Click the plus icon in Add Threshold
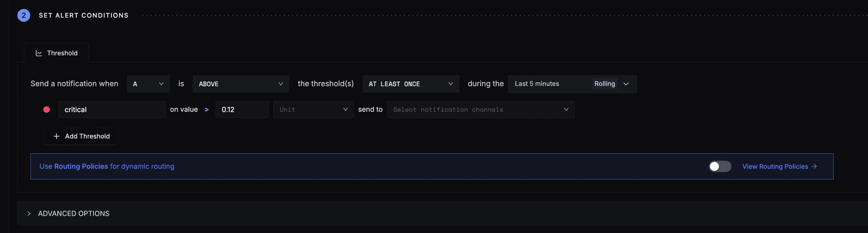The width and height of the screenshot is (868, 233). tap(56, 136)
